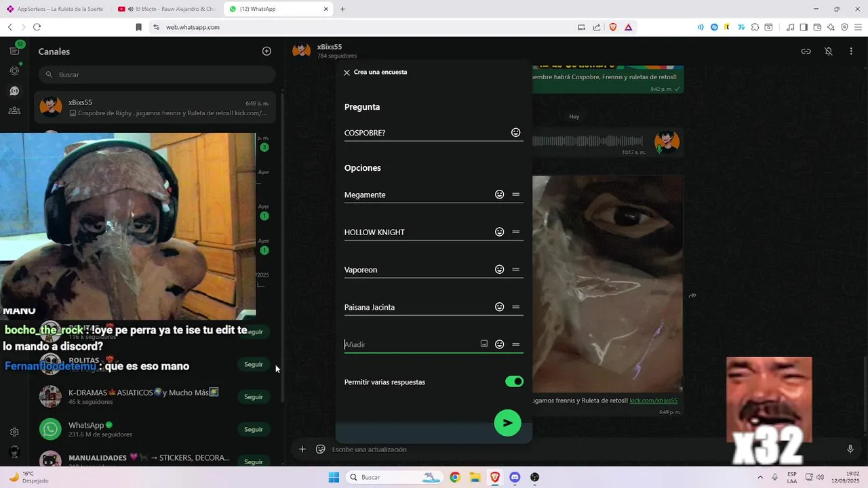Reload the page in browser

click(x=37, y=27)
